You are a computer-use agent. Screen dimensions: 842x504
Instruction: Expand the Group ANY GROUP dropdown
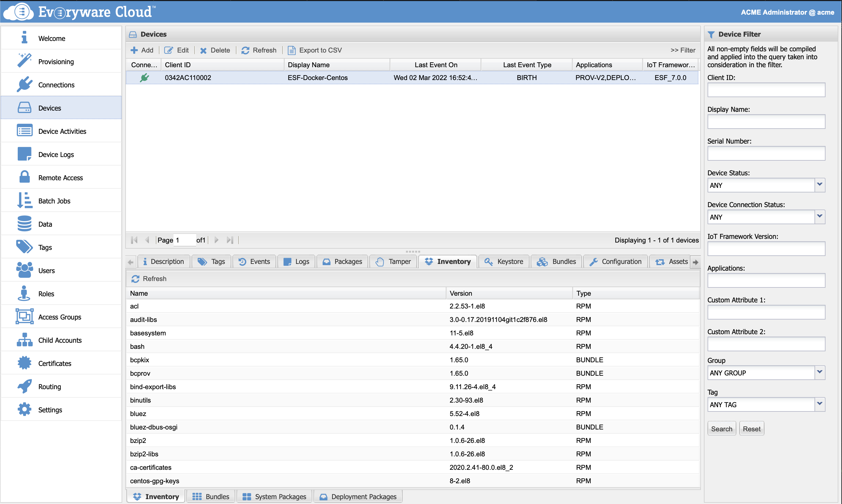pyautogui.click(x=819, y=373)
